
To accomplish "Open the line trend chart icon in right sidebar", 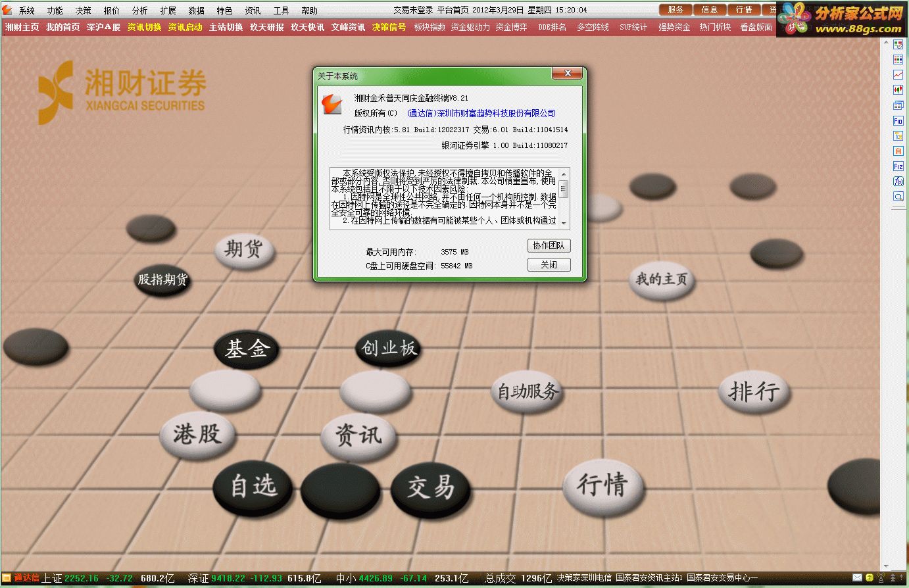I will coord(898,75).
